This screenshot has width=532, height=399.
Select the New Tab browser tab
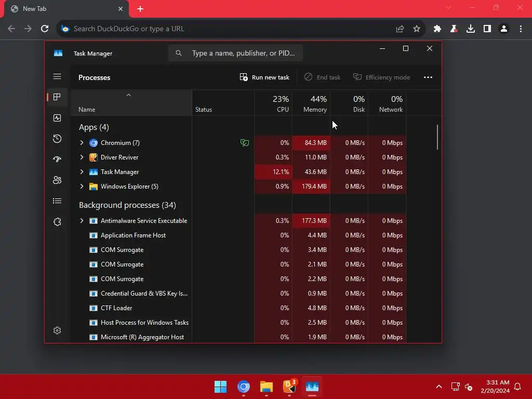click(x=66, y=9)
